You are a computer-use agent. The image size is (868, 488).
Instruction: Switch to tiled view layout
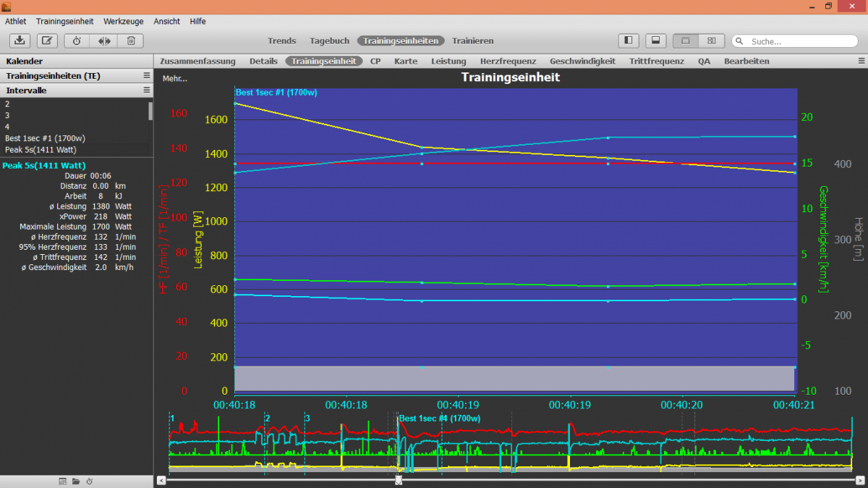712,41
